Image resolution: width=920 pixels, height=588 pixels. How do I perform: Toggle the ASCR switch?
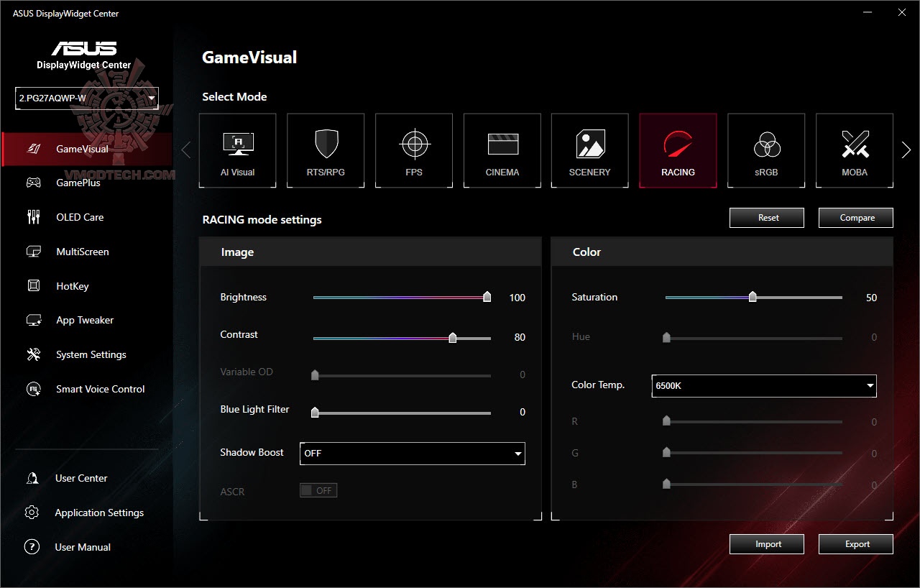(318, 490)
